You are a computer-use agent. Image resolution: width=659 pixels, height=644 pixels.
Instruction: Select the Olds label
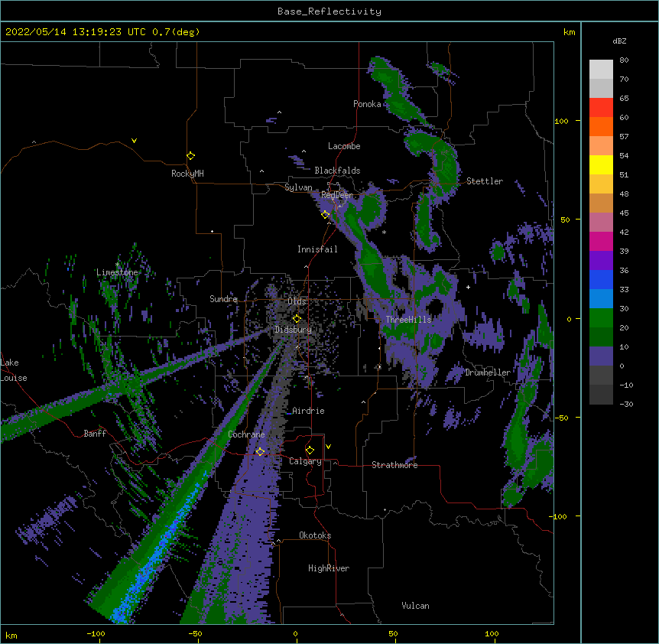(297, 301)
